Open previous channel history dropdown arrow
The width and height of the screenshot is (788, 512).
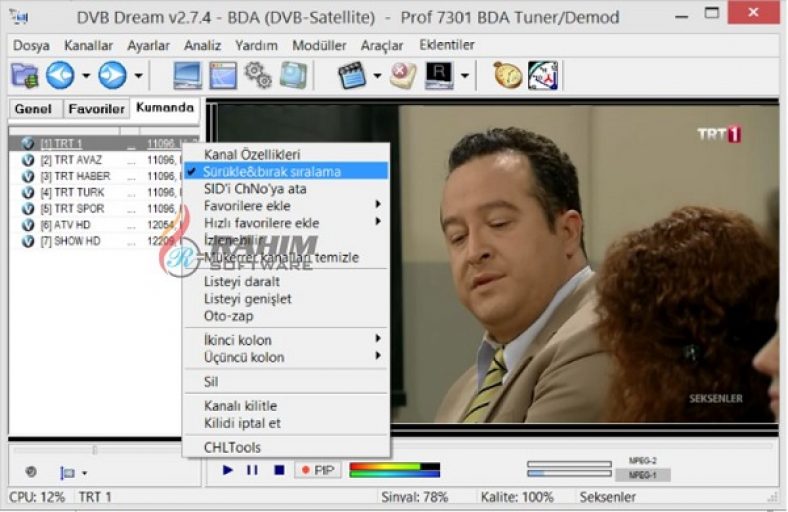(x=85, y=76)
